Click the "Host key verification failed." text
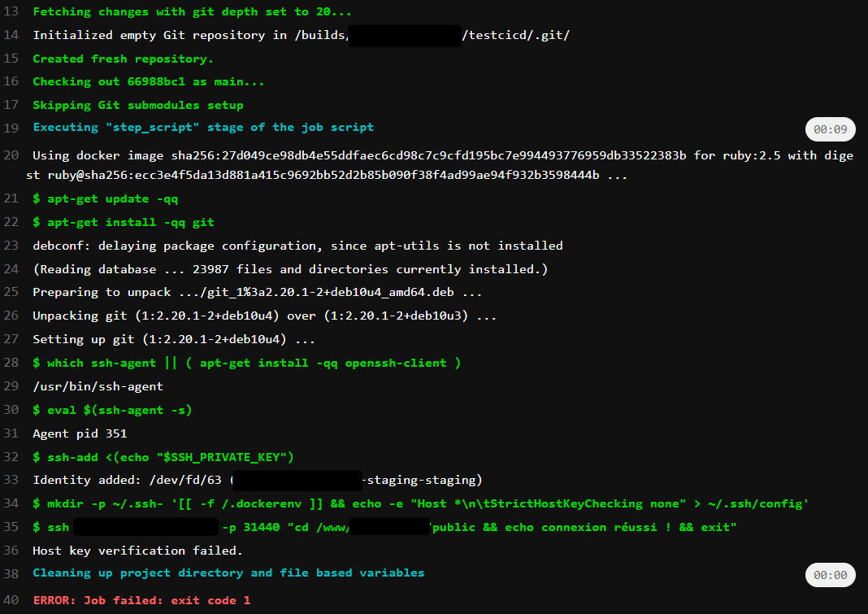Screen dimensions: 868x614 (x=137, y=551)
